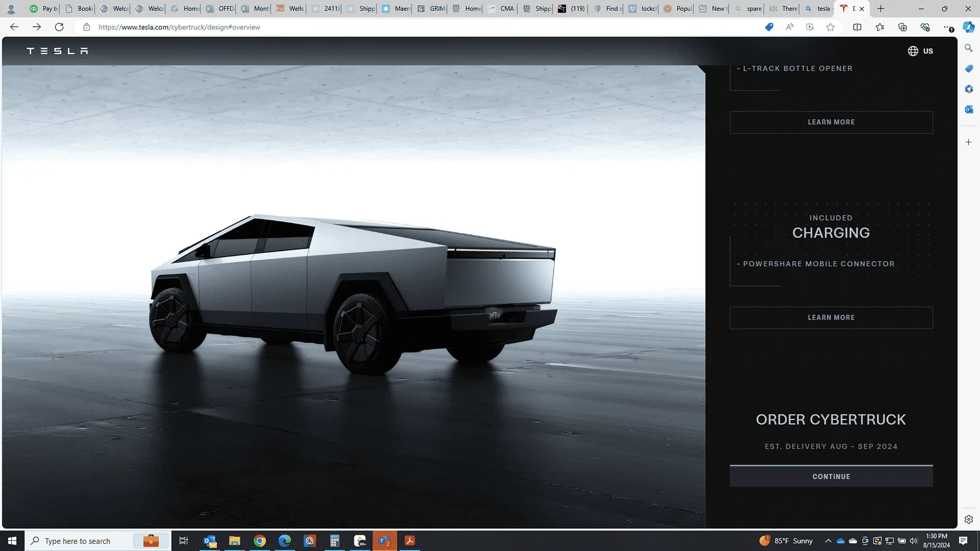Viewport: 980px width, 551px height.
Task: Click 'L-Track Bottle Opener' text
Action: (797, 68)
